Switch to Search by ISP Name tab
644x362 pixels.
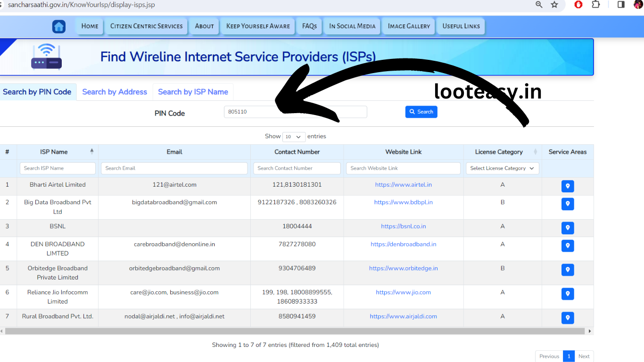193,92
